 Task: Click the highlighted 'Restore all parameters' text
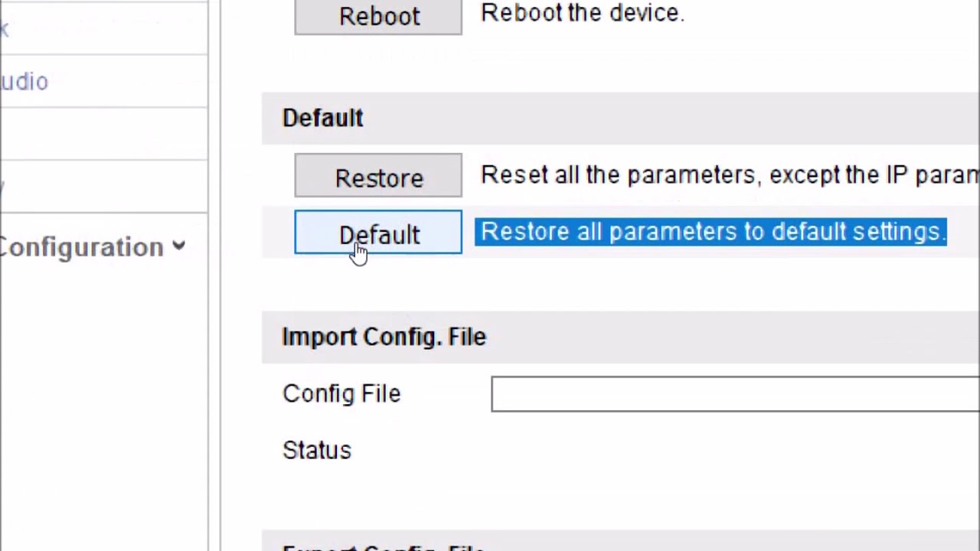click(x=711, y=232)
